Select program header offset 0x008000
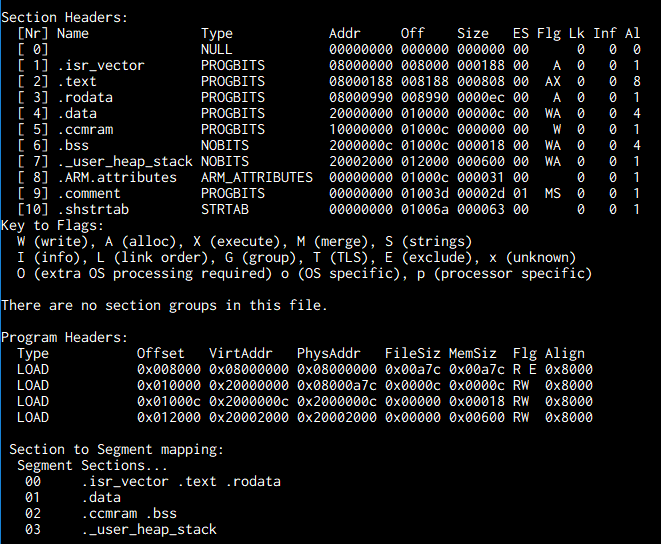The height and width of the screenshot is (544, 661). click(169, 369)
